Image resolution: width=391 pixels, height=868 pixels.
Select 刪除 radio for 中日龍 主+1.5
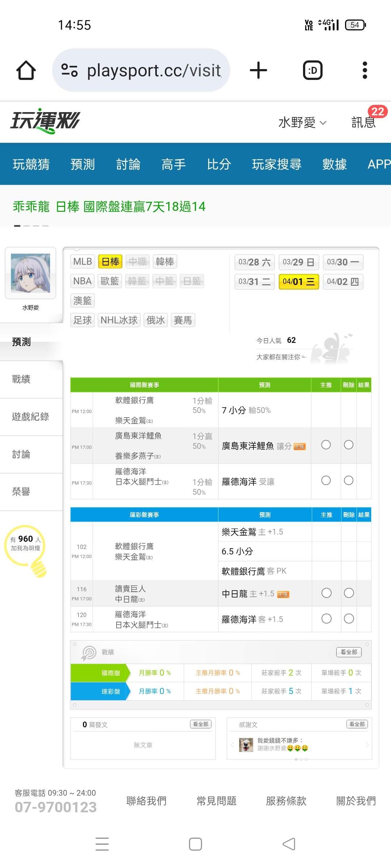349,593
